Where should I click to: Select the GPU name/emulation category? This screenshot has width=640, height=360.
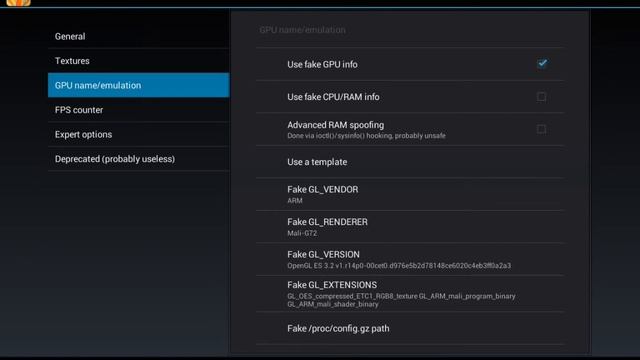(138, 85)
